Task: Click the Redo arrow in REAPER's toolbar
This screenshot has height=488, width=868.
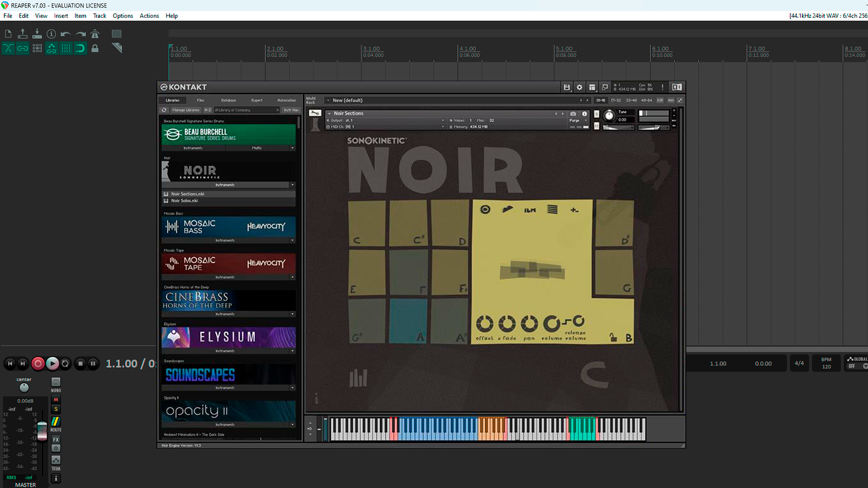Action: [x=81, y=34]
